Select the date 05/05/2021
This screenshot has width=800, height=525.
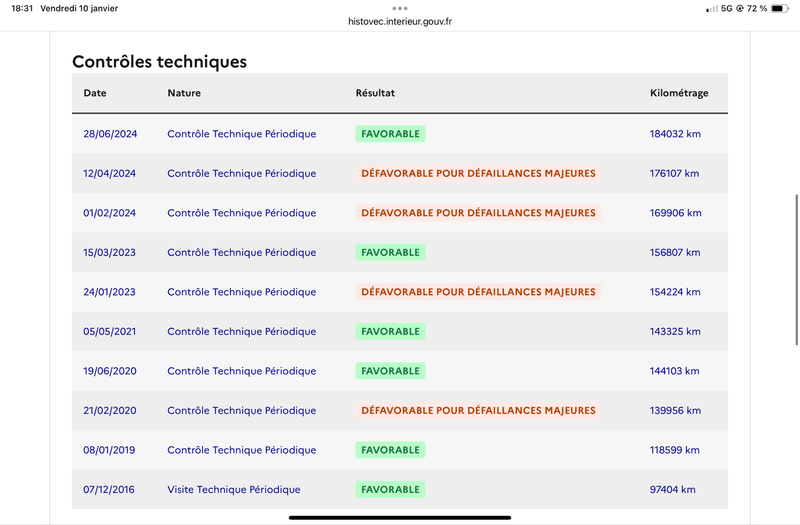pyautogui.click(x=110, y=332)
